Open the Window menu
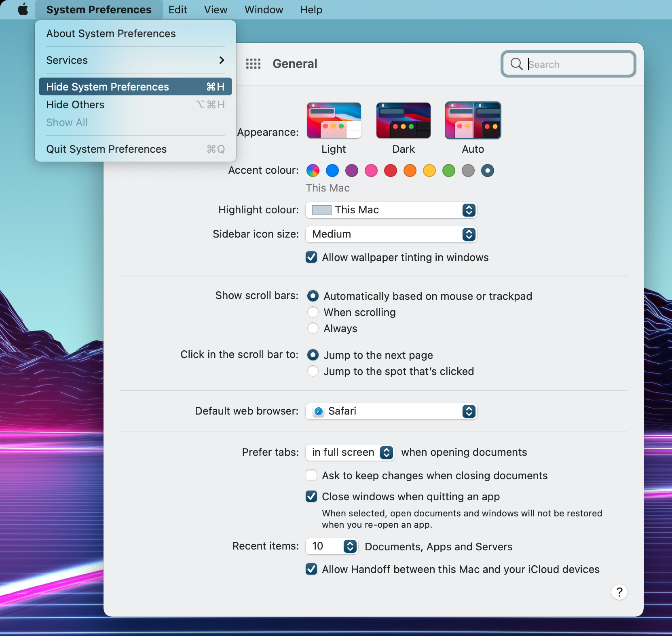 point(264,10)
